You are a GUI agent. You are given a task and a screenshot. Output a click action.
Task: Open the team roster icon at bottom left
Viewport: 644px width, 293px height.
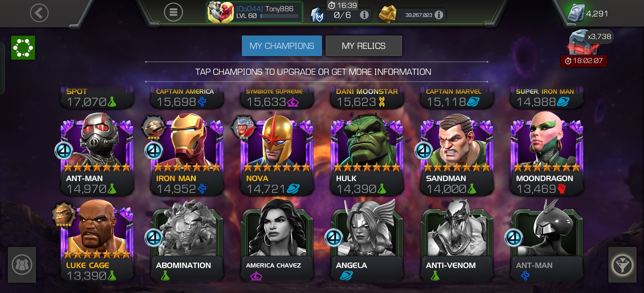coord(22,265)
